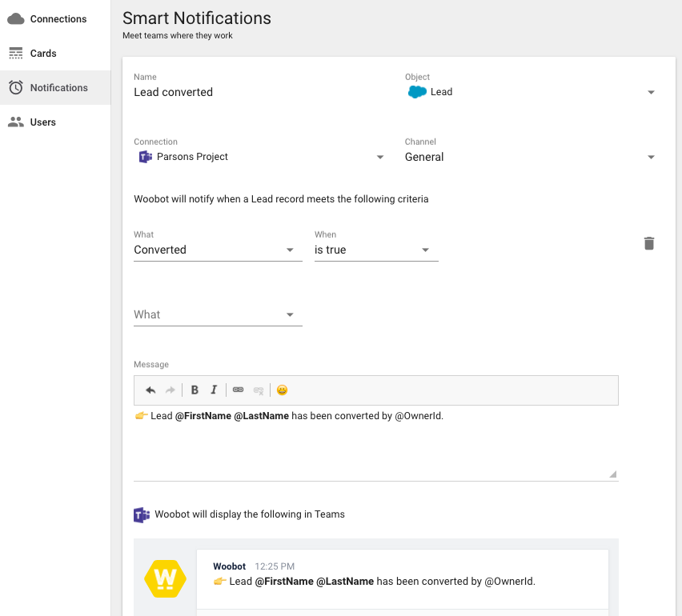The height and width of the screenshot is (616, 682).
Task: Click the Salesforce cloud icon next to Lead
Action: point(417,92)
